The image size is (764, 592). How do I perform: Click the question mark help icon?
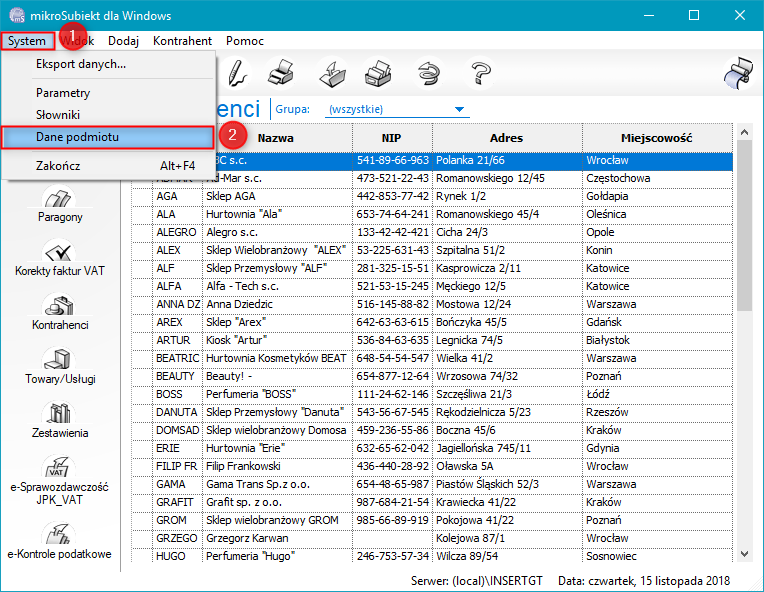pos(482,72)
